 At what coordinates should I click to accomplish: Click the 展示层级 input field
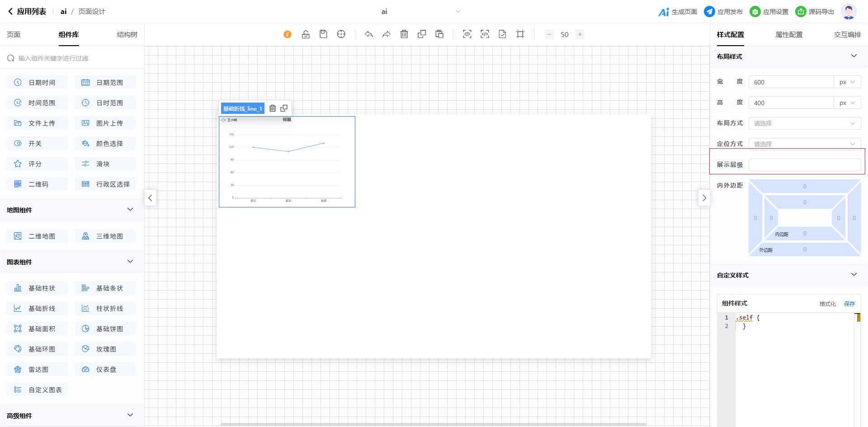point(804,165)
